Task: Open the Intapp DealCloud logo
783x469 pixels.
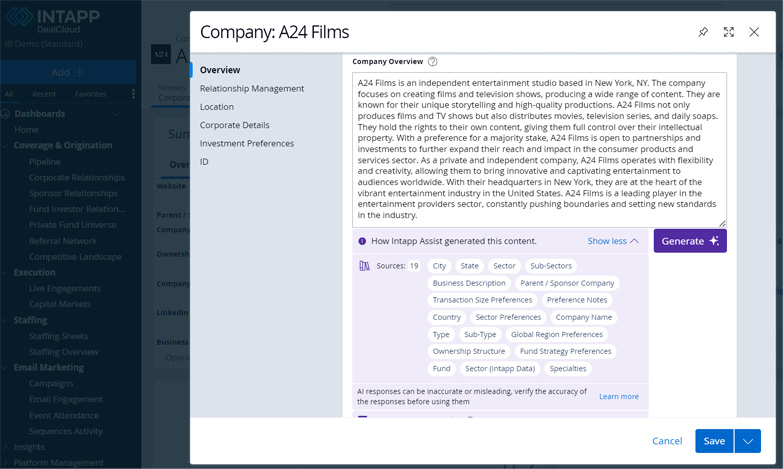Action: [x=52, y=20]
